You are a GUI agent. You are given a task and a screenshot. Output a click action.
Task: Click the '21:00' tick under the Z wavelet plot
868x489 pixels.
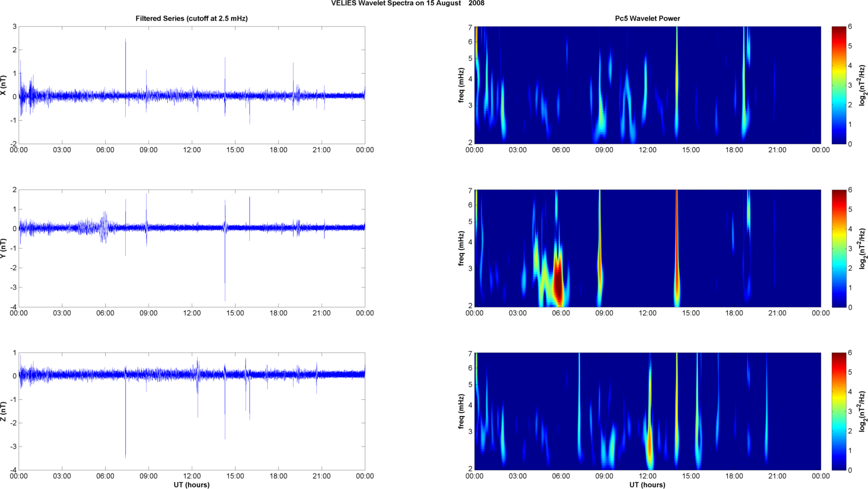pyautogui.click(x=777, y=476)
